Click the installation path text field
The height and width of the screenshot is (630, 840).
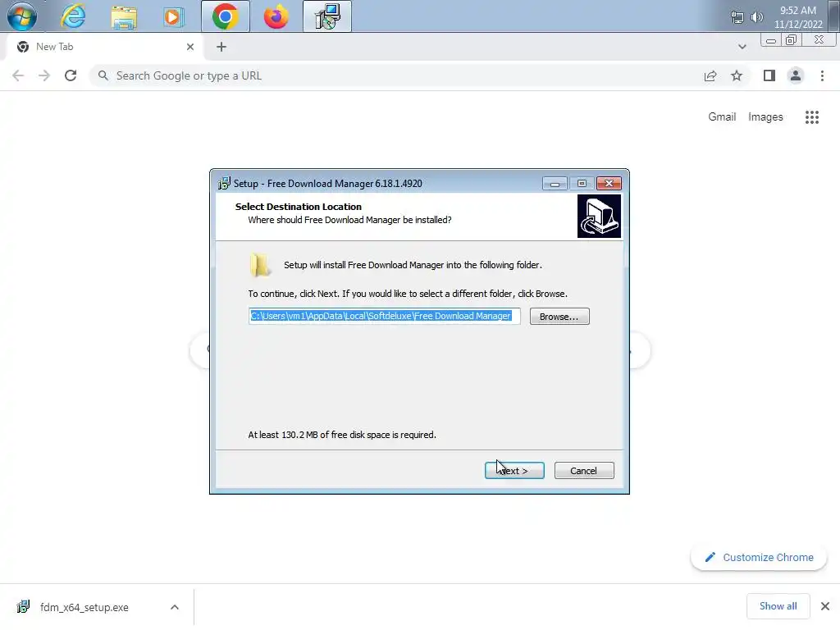click(x=385, y=316)
